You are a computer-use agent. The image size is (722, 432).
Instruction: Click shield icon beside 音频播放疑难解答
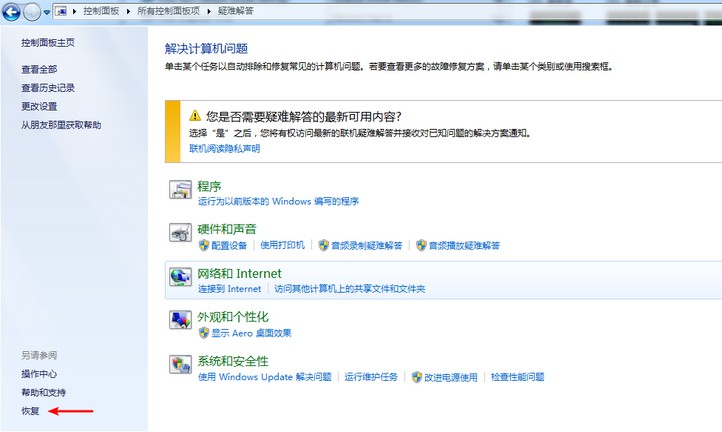[x=421, y=245]
